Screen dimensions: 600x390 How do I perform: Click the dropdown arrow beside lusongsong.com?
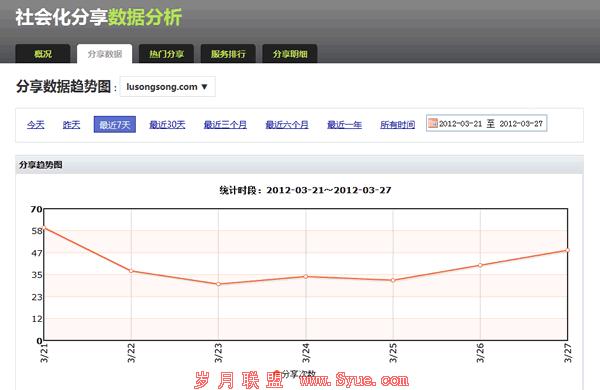point(204,86)
